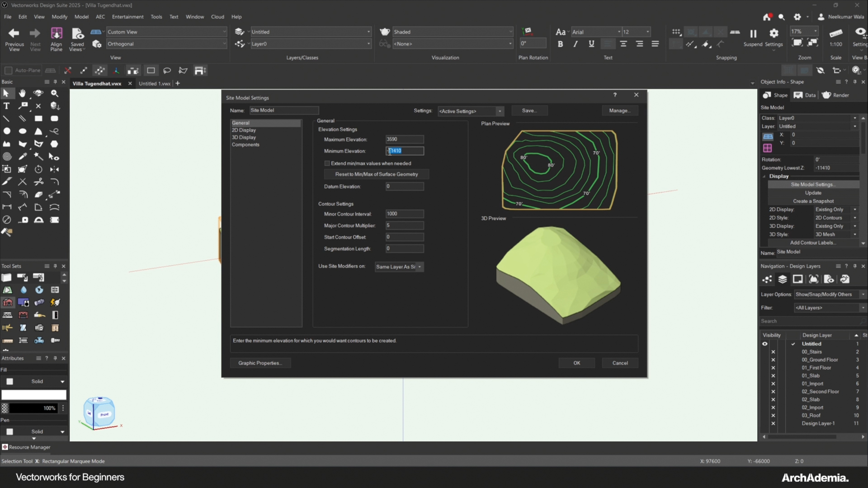868x488 pixels.
Task: Click the Bold text formatting icon
Action: [560, 44]
